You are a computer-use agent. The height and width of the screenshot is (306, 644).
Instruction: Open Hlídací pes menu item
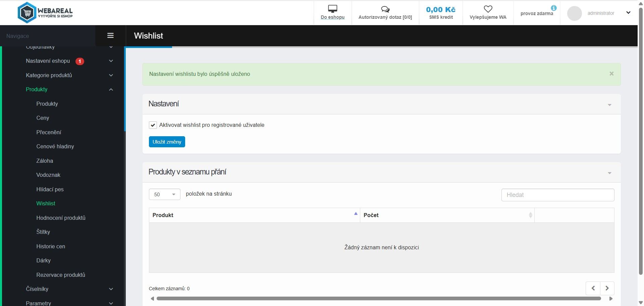pyautogui.click(x=50, y=189)
